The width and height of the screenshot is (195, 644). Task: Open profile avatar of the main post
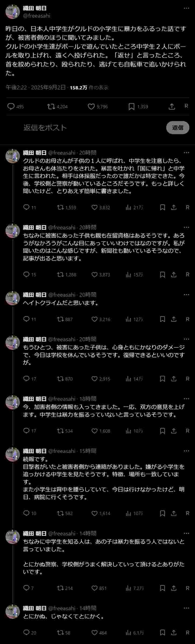(x=13, y=12)
